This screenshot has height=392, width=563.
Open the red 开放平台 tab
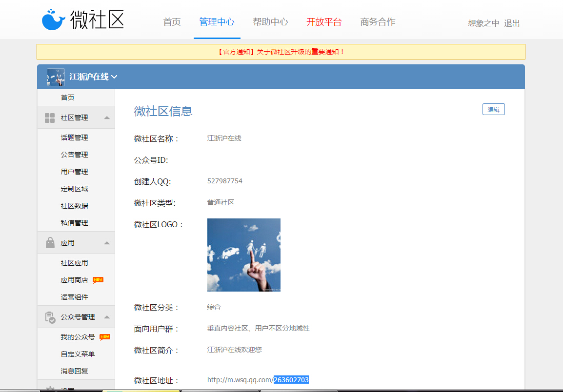click(x=324, y=22)
